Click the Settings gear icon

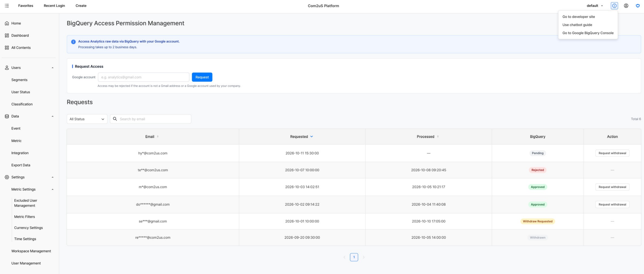pos(7,177)
